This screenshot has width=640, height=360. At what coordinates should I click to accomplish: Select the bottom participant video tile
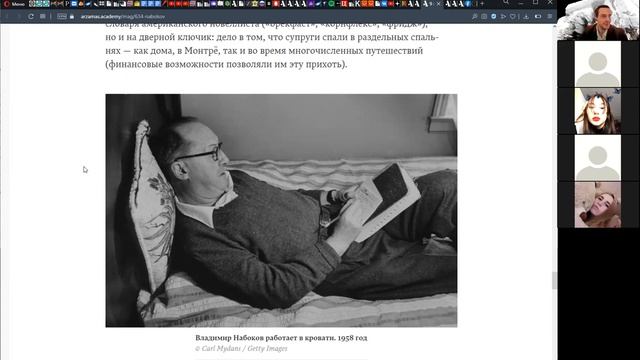point(598,205)
